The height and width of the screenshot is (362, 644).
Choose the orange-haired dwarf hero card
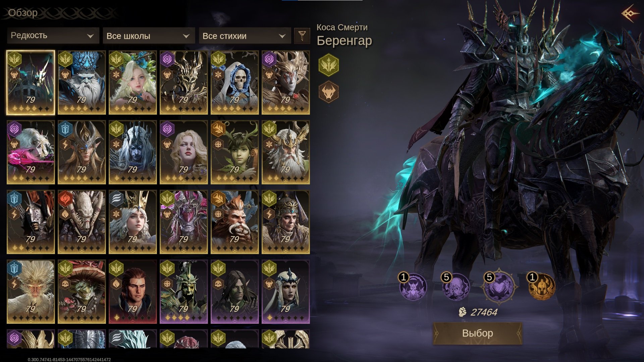tap(234, 222)
